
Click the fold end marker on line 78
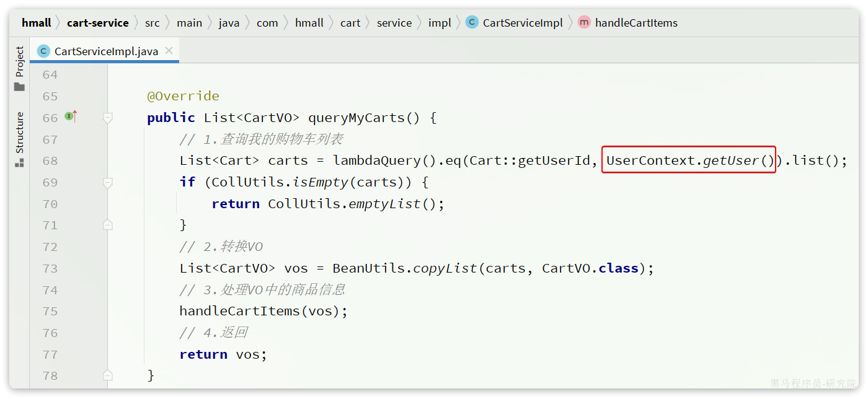108,375
